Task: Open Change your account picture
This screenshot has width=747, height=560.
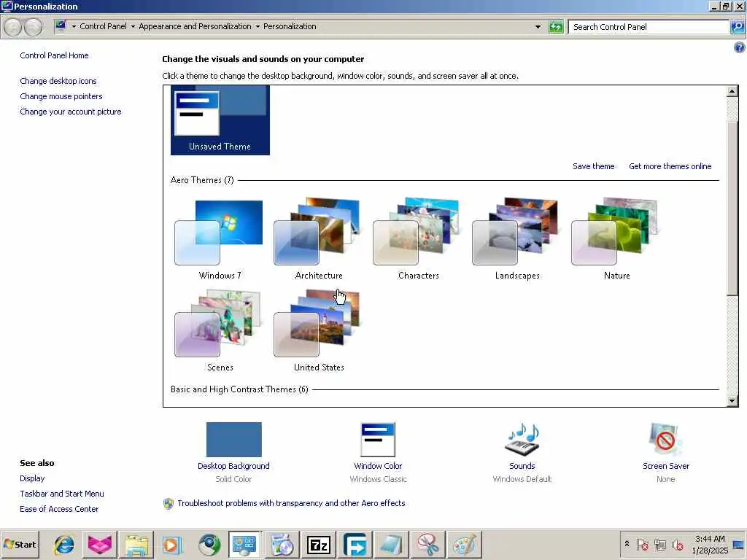Action: click(x=71, y=112)
